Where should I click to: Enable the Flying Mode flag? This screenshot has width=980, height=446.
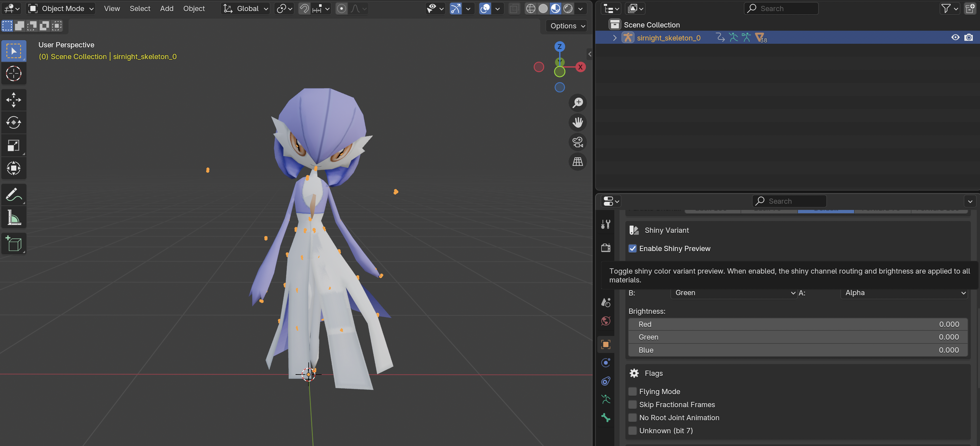pos(632,391)
